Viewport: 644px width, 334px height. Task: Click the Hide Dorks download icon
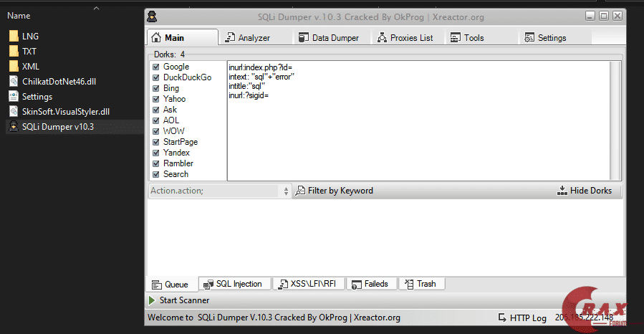coord(562,190)
